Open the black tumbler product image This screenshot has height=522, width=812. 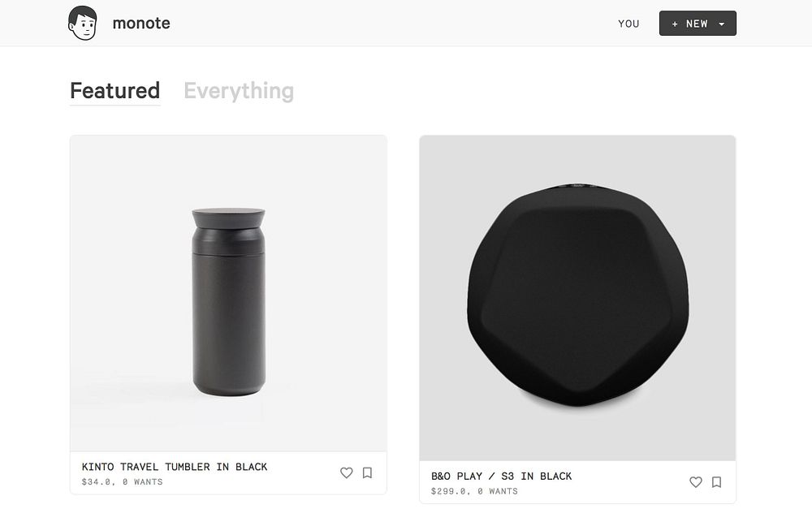pyautogui.click(x=228, y=300)
